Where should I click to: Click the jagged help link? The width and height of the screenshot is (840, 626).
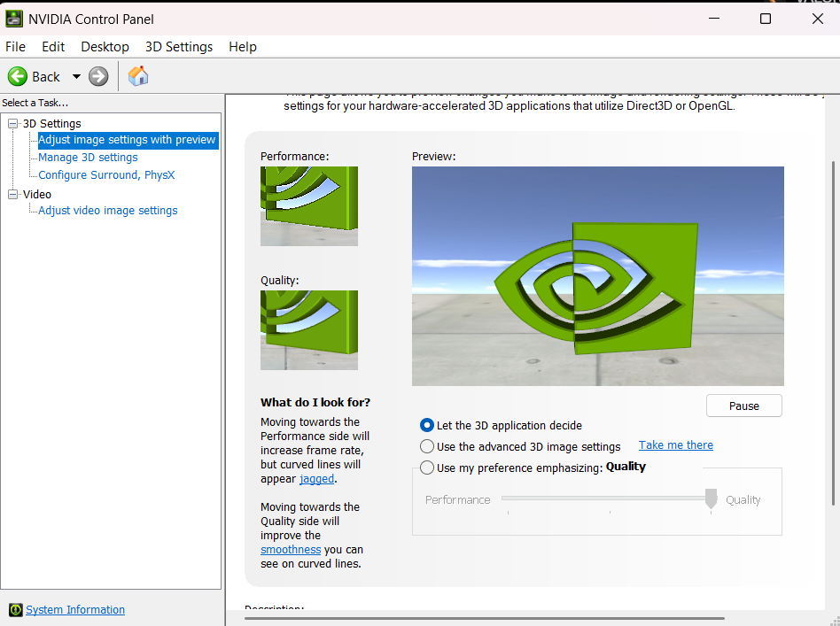click(x=316, y=479)
